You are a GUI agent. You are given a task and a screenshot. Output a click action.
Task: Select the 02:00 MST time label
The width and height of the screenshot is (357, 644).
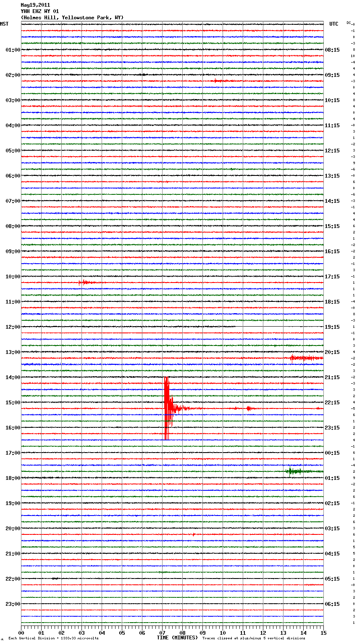click(x=13, y=75)
